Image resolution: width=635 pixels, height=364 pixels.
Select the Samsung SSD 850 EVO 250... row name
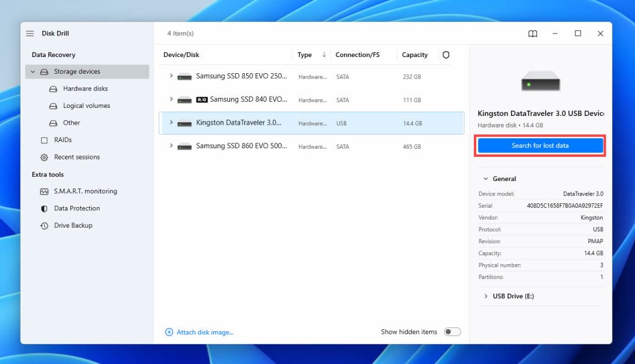[241, 76]
